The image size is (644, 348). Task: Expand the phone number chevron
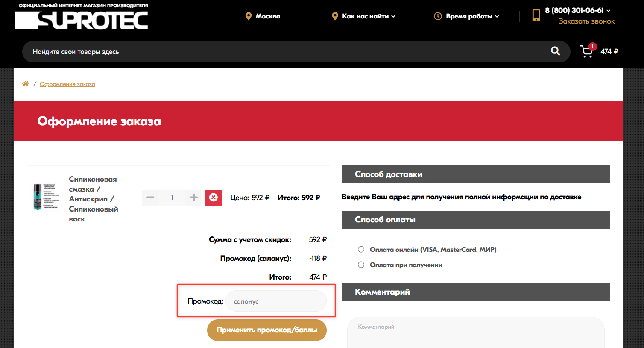pyautogui.click(x=609, y=11)
